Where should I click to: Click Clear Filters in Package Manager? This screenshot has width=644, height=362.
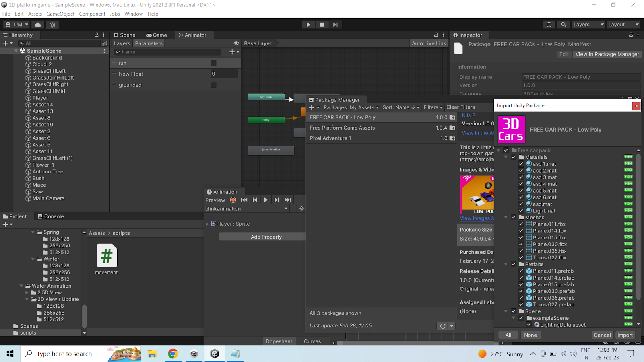point(460,107)
